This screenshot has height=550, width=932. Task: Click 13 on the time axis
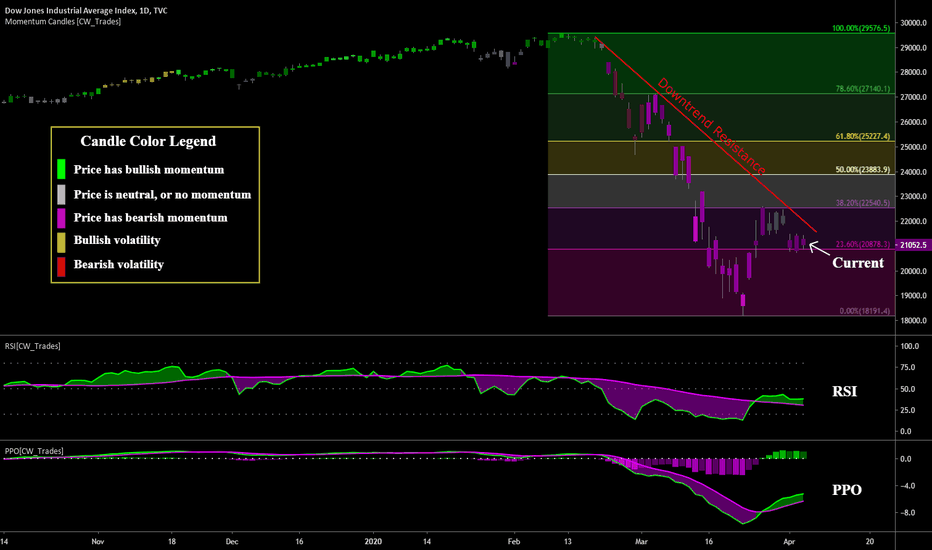568,542
